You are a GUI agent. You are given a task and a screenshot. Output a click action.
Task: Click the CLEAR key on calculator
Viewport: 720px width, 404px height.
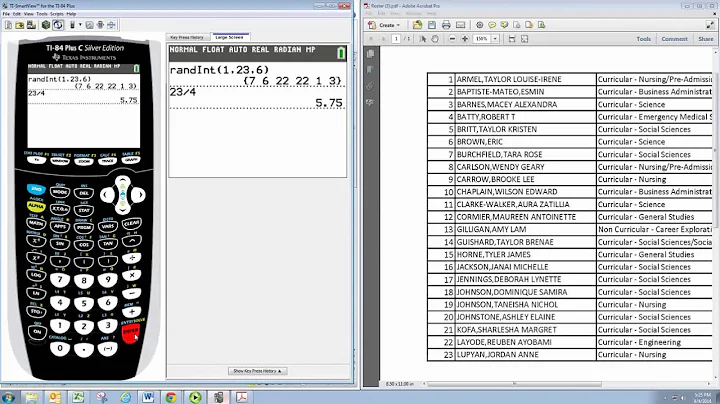[131, 224]
